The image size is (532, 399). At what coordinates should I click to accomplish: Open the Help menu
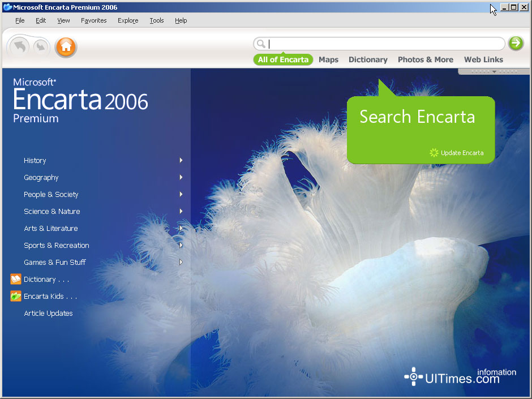181,20
